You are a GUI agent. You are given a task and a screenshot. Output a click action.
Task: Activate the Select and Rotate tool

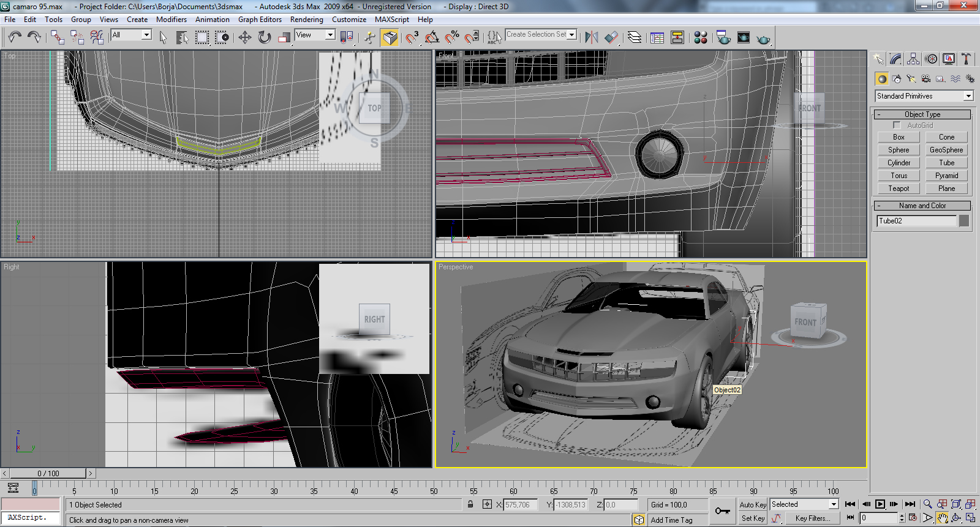click(265, 38)
